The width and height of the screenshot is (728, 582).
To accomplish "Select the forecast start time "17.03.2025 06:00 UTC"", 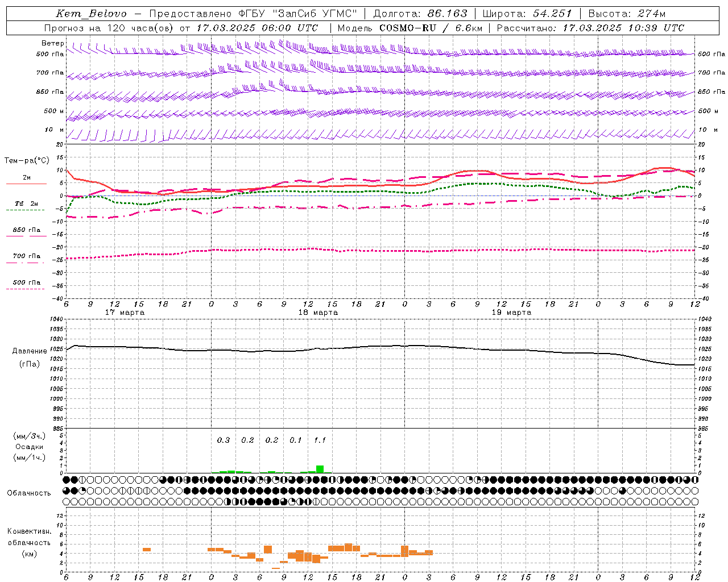I will pos(257,28).
